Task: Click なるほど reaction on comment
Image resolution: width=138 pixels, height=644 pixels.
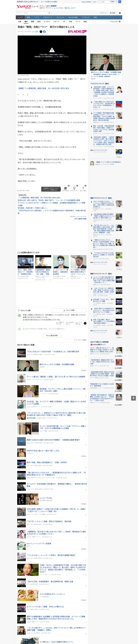Action: click(x=70, y=323)
